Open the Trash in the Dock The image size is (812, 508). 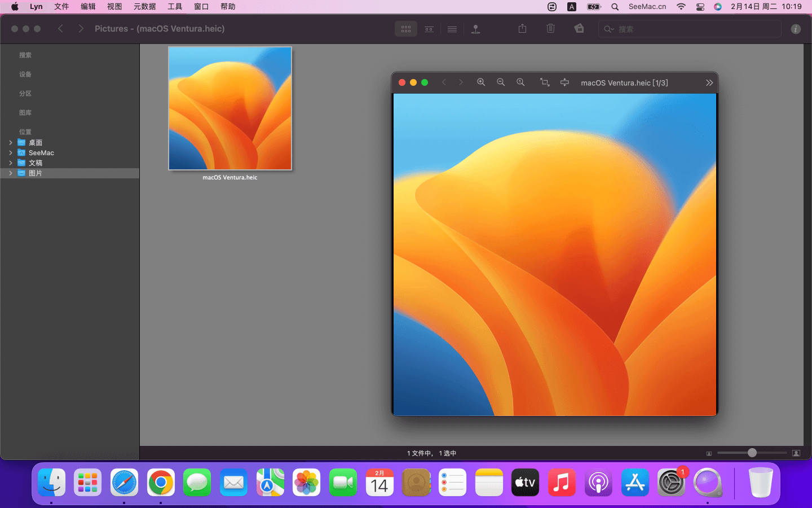(x=761, y=483)
